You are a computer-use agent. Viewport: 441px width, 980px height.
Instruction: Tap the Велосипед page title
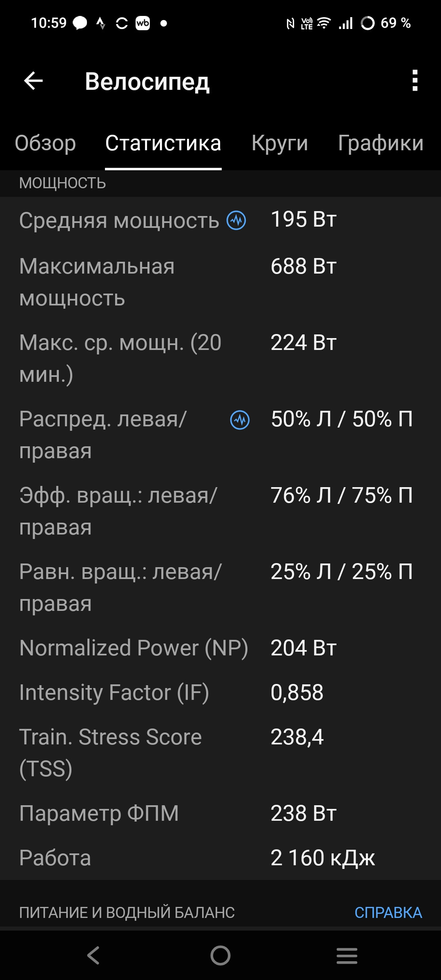pyautogui.click(x=147, y=81)
